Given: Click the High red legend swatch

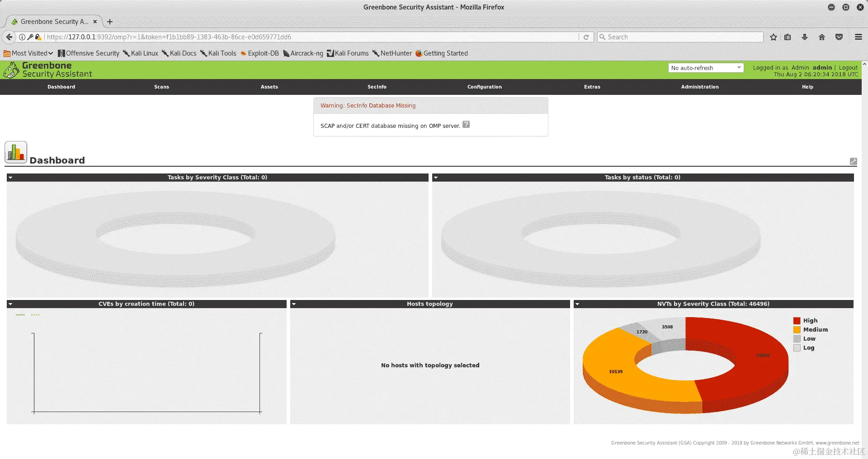Looking at the screenshot, I should [797, 321].
